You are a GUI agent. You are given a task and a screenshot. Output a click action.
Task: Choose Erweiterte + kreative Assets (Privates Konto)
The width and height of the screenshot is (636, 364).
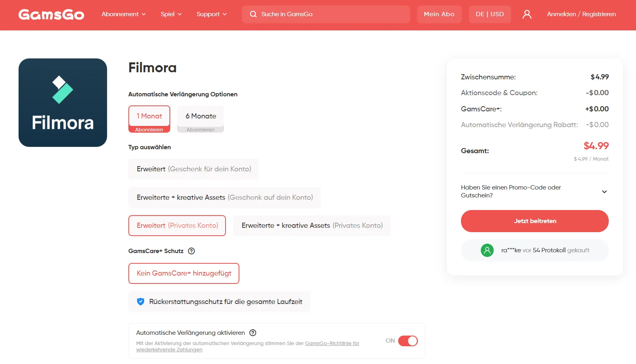[x=312, y=225]
